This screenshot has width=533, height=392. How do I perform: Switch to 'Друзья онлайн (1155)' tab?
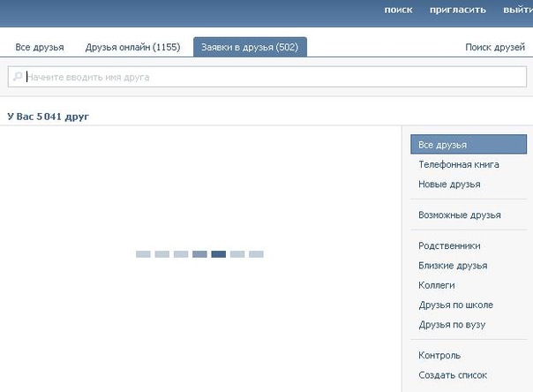(132, 47)
